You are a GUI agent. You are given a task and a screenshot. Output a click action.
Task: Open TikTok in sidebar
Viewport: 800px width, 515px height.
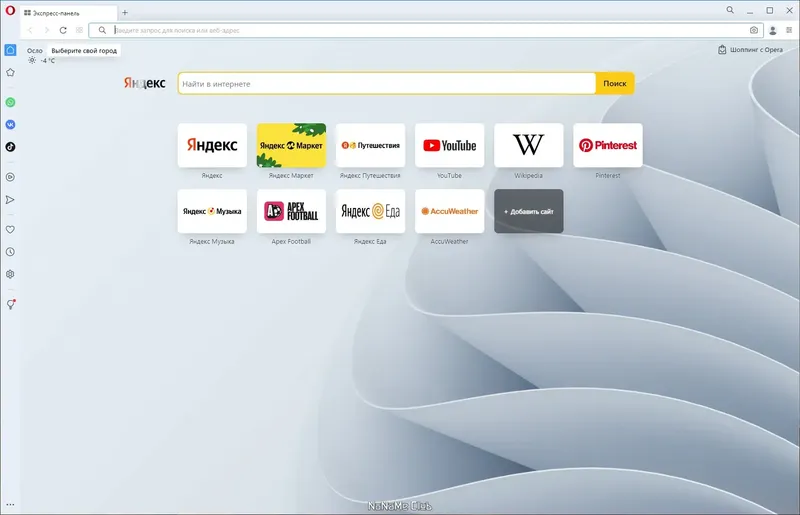[10, 147]
